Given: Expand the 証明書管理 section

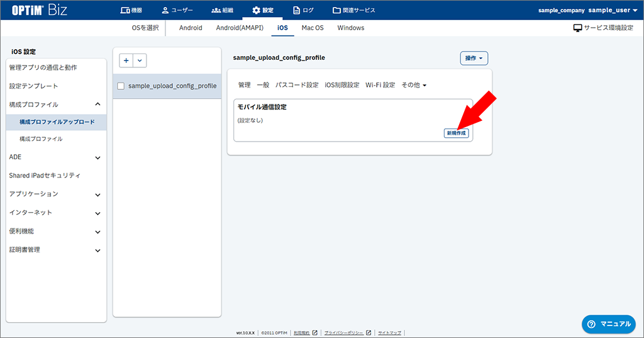Looking at the screenshot, I should point(56,250).
